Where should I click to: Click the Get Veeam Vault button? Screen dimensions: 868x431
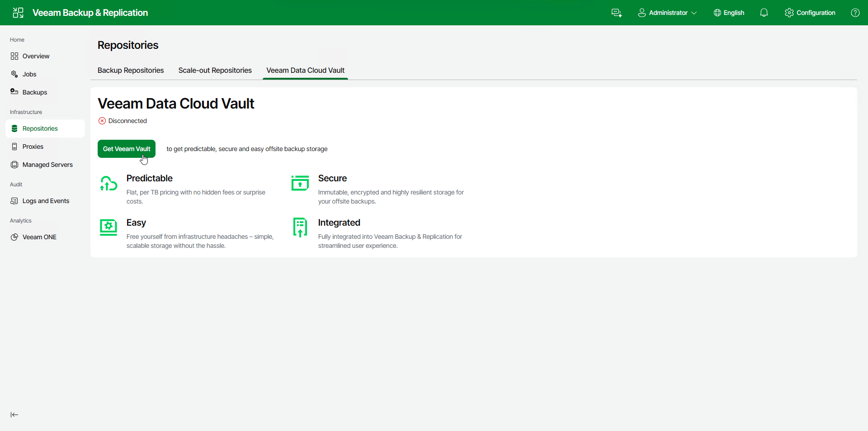point(127,149)
